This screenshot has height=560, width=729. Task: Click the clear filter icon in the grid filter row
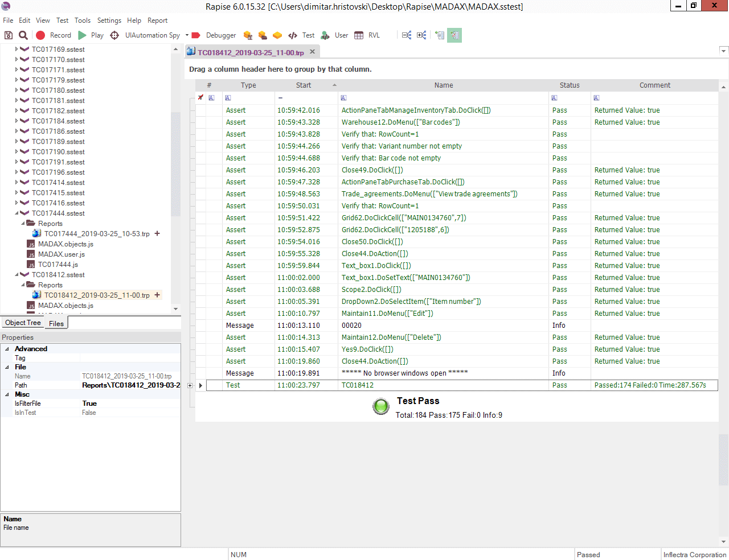(200, 97)
